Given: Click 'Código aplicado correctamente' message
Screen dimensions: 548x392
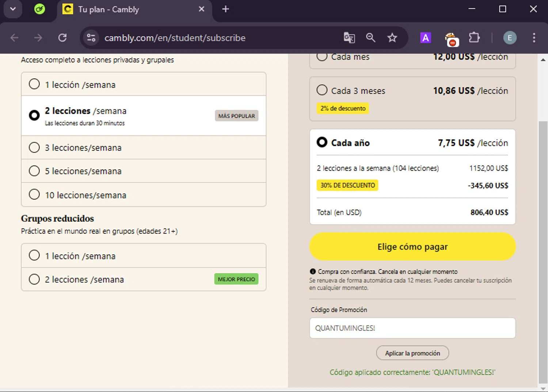Looking at the screenshot, I should point(412,372).
